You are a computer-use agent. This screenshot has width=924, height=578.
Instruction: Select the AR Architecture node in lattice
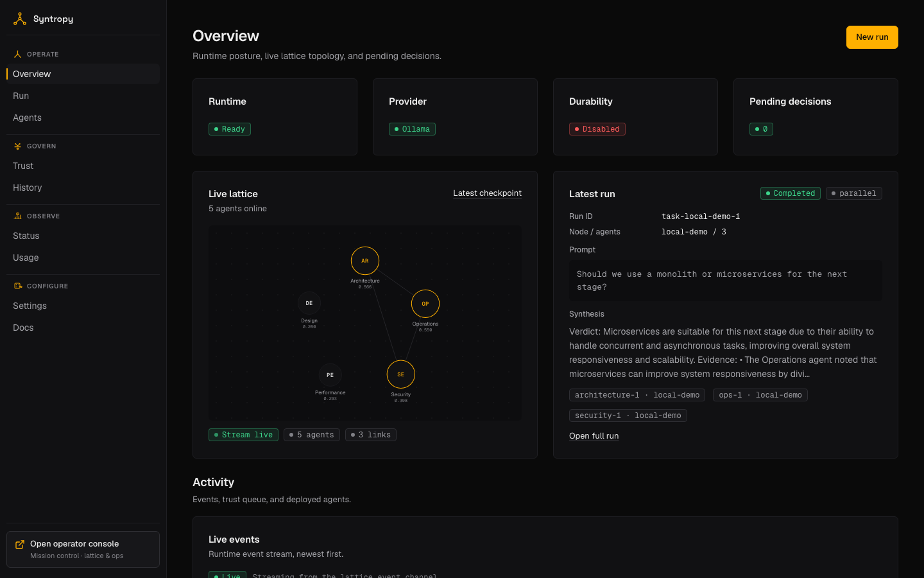click(365, 261)
